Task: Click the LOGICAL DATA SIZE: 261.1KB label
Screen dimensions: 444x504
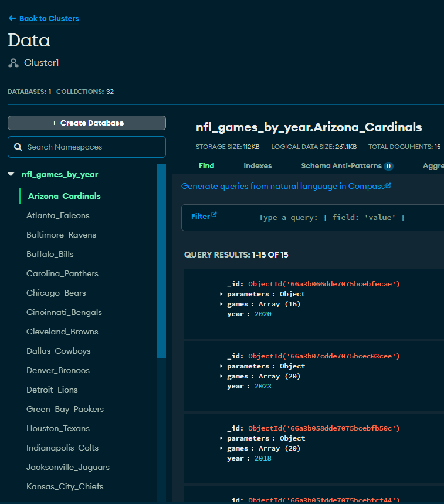Action: pyautogui.click(x=314, y=147)
